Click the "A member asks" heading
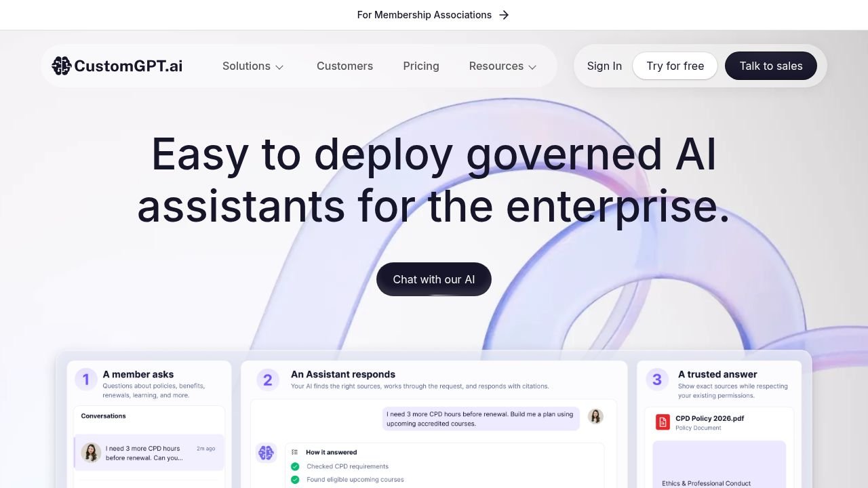 point(138,374)
